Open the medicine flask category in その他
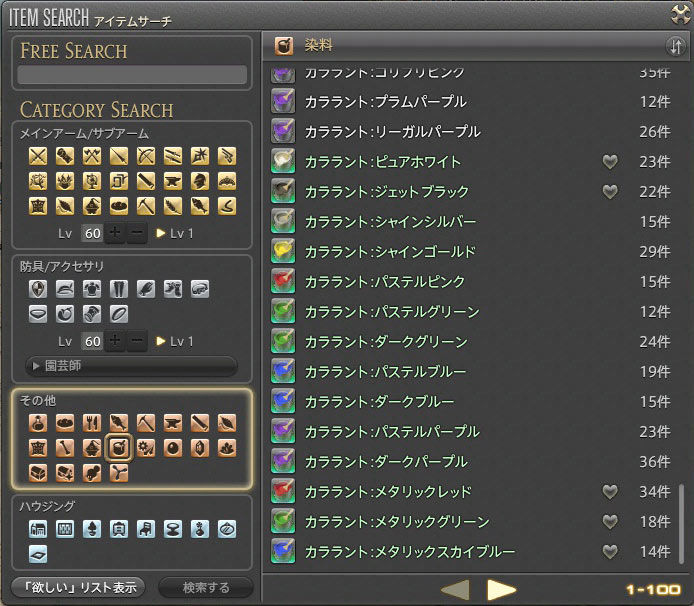 [x=38, y=423]
